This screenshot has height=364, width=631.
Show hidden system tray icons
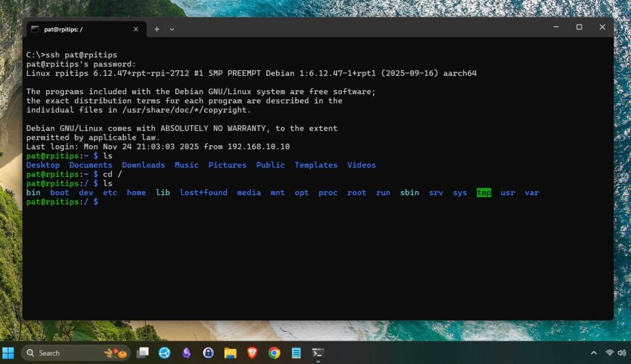tap(593, 353)
